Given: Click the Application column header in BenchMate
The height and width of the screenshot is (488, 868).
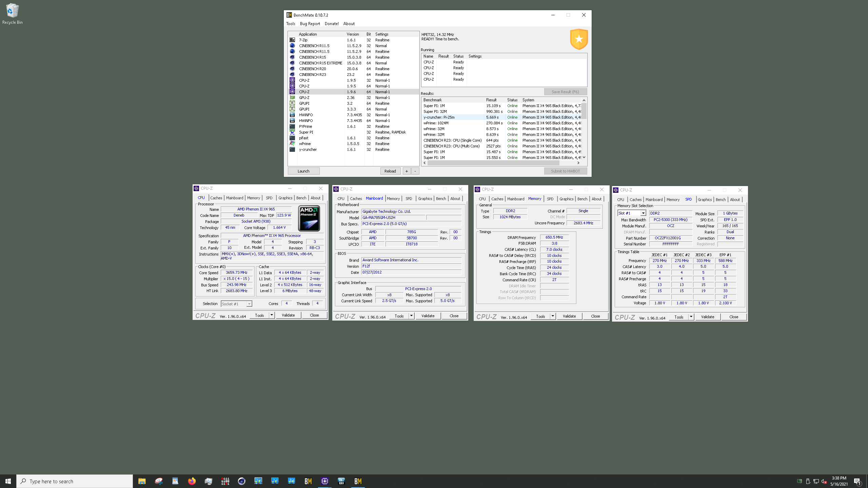Looking at the screenshot, I should 321,34.
